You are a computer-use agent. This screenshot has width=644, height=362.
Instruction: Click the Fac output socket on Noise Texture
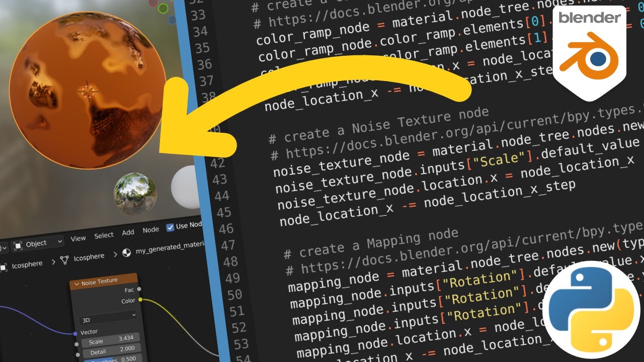coord(139,289)
